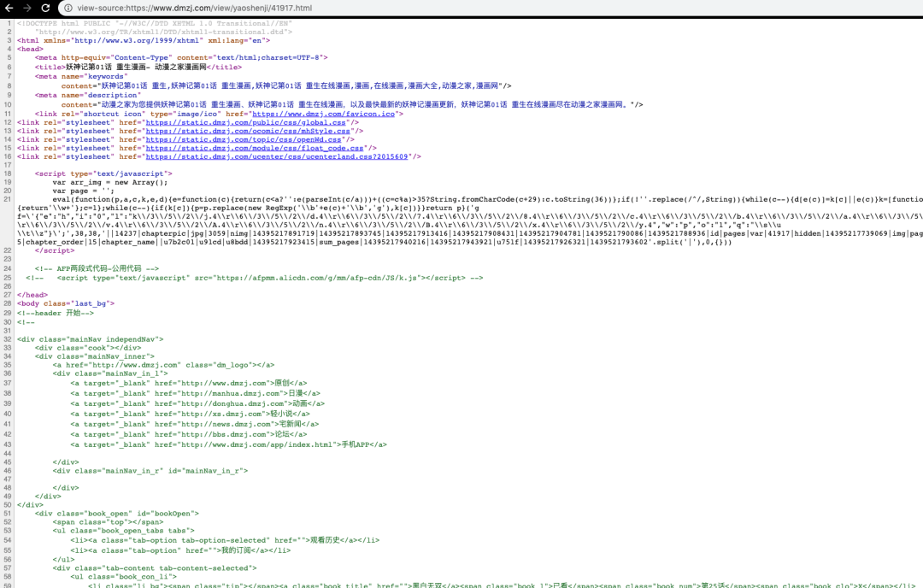The width and height of the screenshot is (923, 588).
Task: Click the donghua.dmzj.com anchor line
Action: tap(197, 403)
